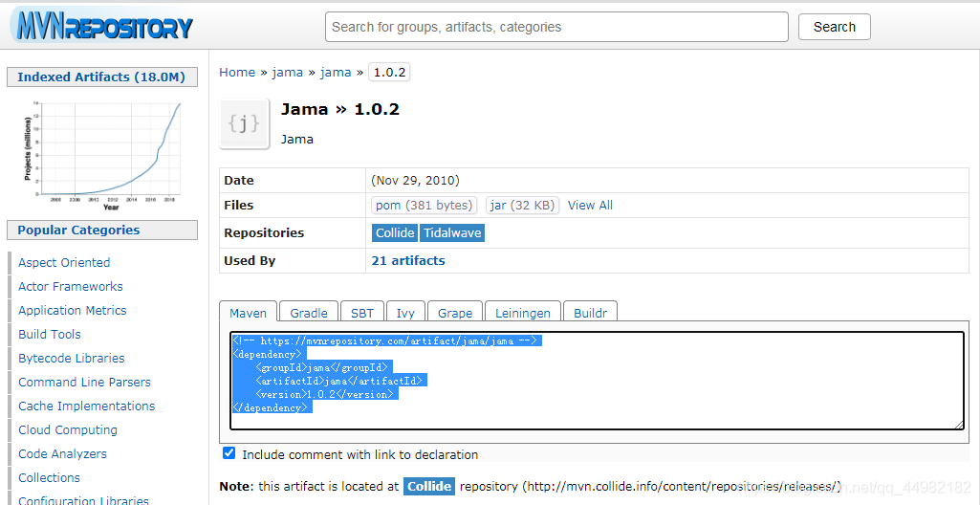Open the Actor Frameworks category
This screenshot has height=505, width=980.
coord(71,286)
